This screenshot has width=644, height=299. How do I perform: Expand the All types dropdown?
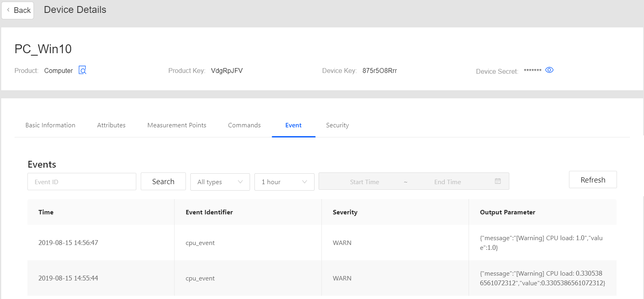(220, 182)
